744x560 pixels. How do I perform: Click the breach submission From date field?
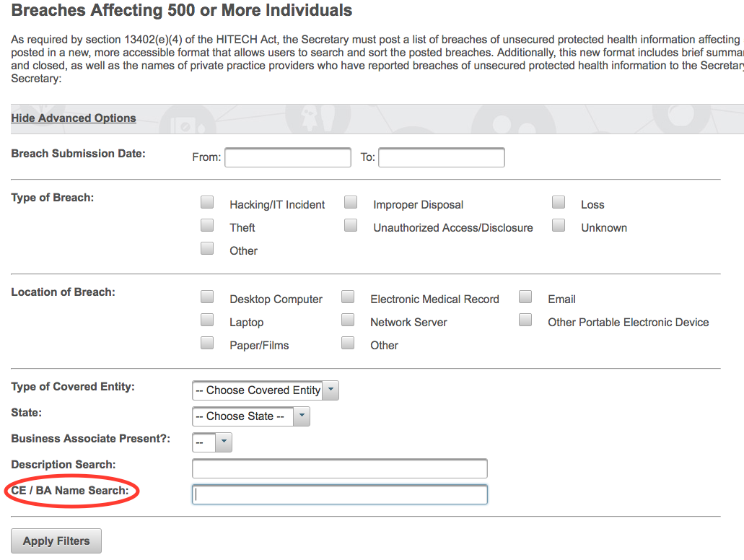pyautogui.click(x=287, y=157)
